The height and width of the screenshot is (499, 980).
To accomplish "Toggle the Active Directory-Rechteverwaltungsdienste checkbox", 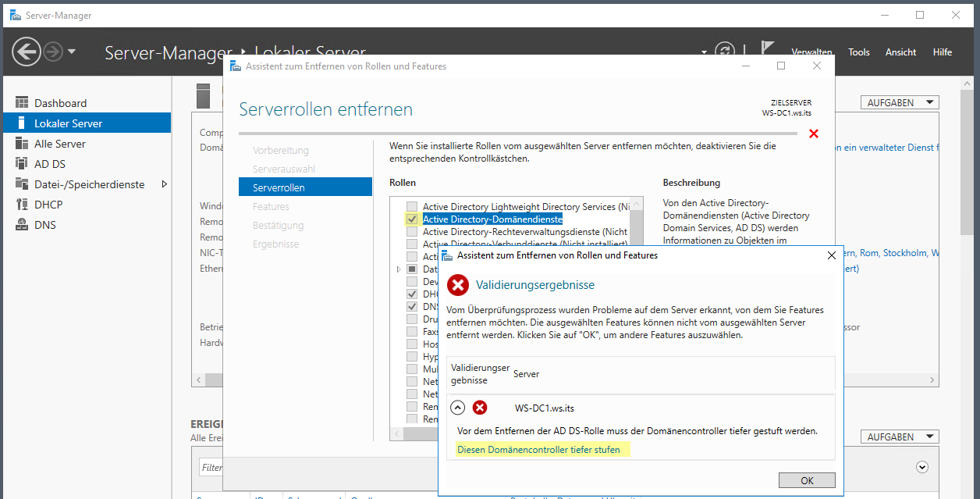I will pyautogui.click(x=412, y=232).
